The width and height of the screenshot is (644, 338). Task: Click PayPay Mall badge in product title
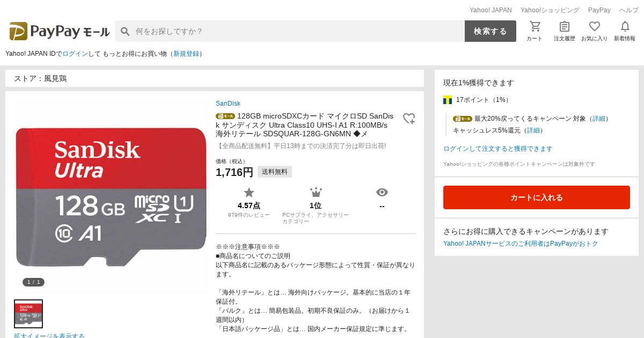(x=225, y=116)
